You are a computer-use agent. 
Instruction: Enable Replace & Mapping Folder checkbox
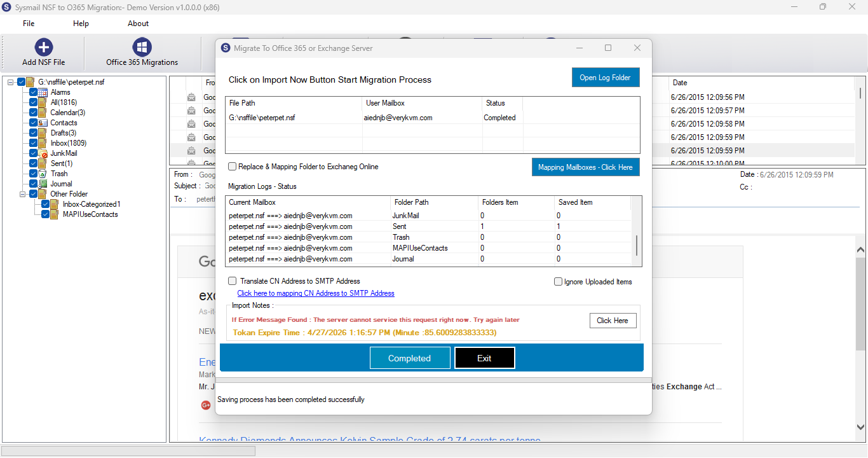point(233,167)
